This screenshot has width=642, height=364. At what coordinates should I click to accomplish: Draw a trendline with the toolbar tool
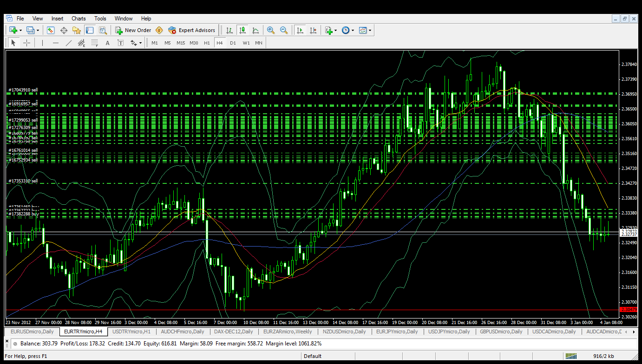tap(69, 43)
